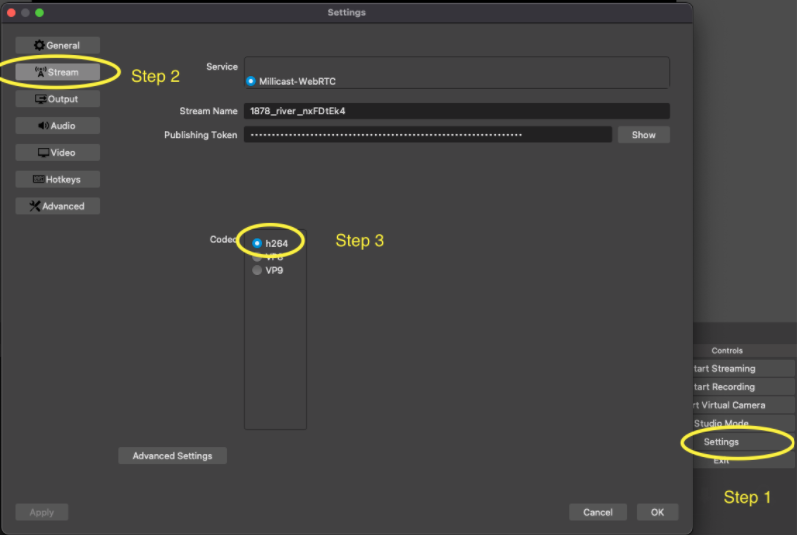Switch to the Stream settings tab
Viewport: 797px width, 535px height.
point(57,72)
